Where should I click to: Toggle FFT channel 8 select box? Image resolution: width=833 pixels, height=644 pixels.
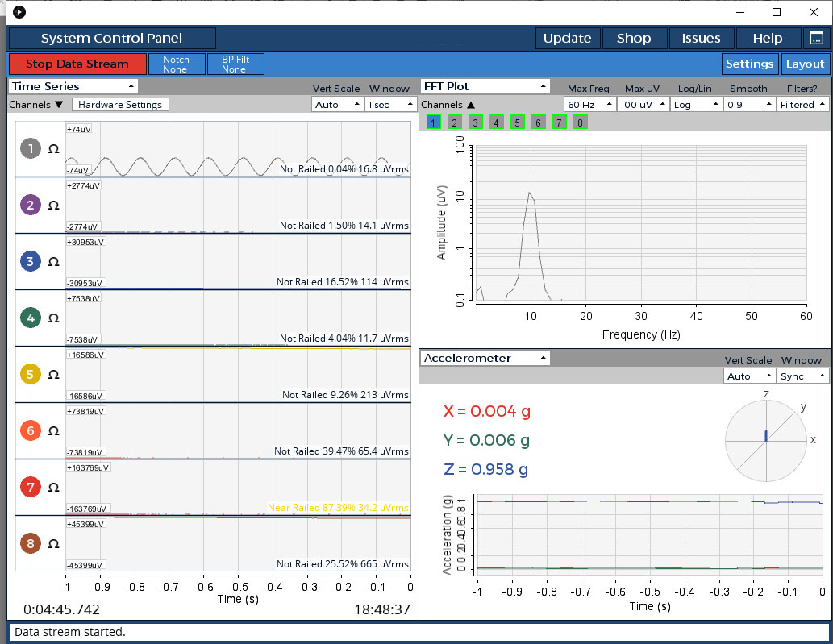[x=580, y=123]
